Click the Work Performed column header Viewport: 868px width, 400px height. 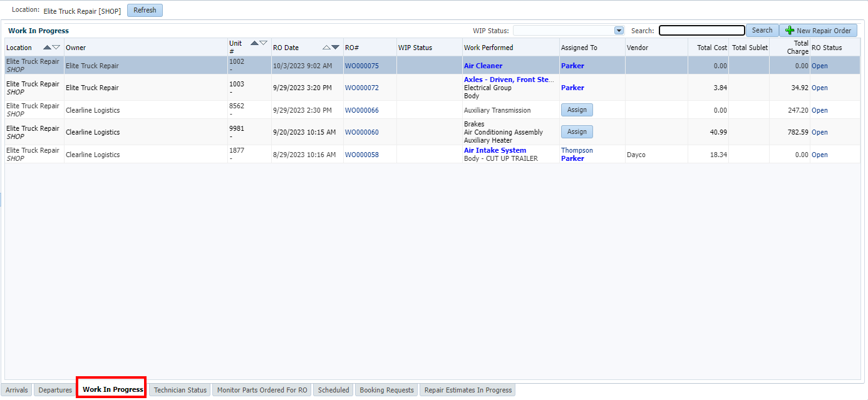coord(510,48)
